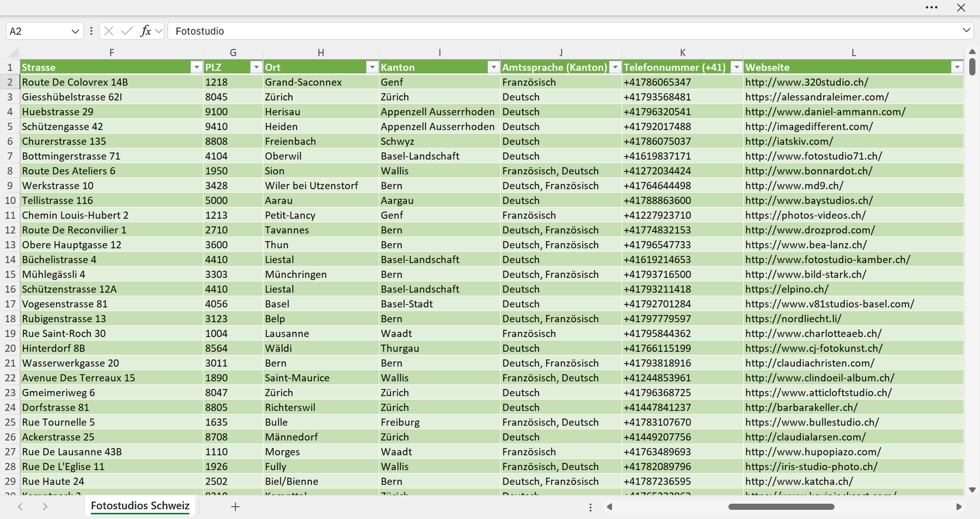Open the link http://www.fotostudio71.ch/

(813, 156)
